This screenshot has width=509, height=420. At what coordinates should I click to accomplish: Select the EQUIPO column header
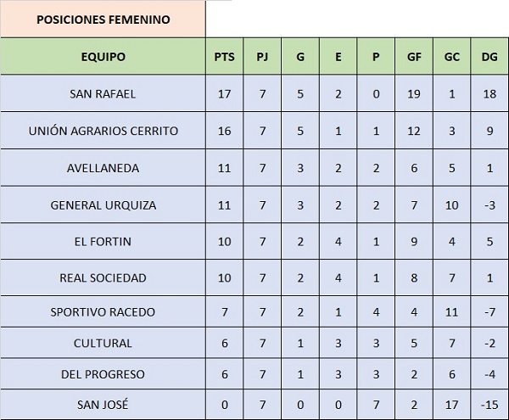pyautogui.click(x=103, y=57)
